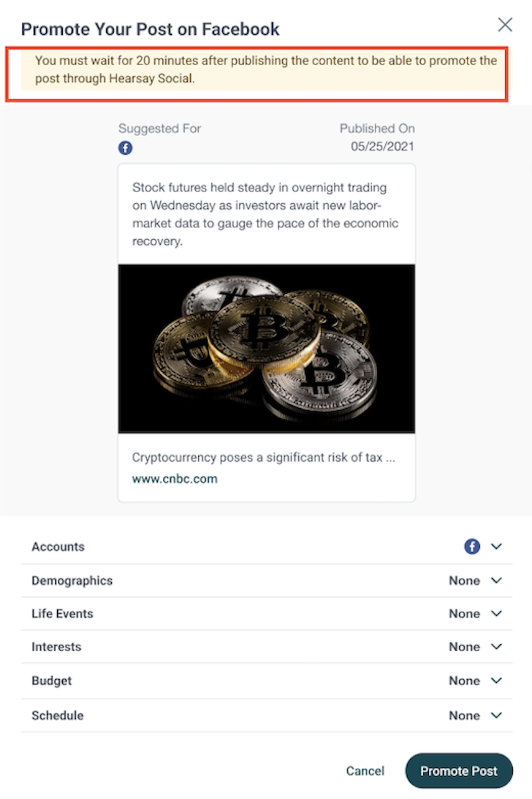Viewport: 532px width, 799px height.
Task: Select the Budget row label
Action: 52,680
